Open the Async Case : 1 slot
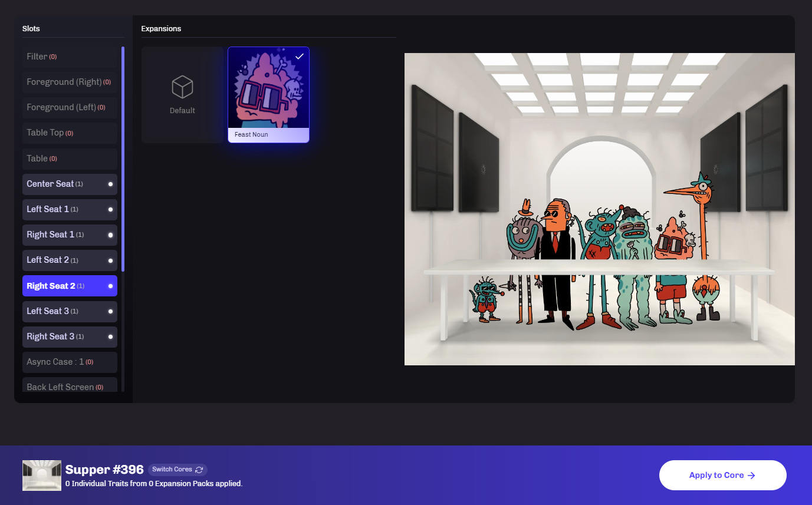This screenshot has width=812, height=505. pos(70,362)
